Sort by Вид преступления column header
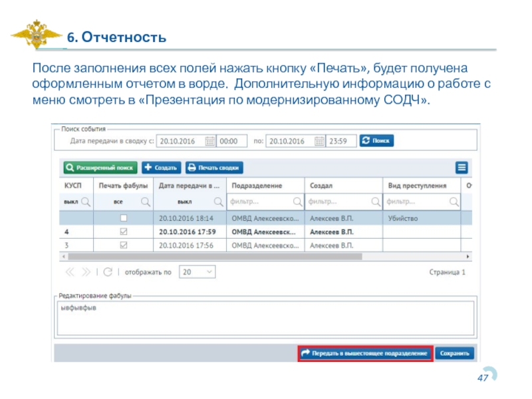Viewport: 532px width, 399px height. click(422, 186)
